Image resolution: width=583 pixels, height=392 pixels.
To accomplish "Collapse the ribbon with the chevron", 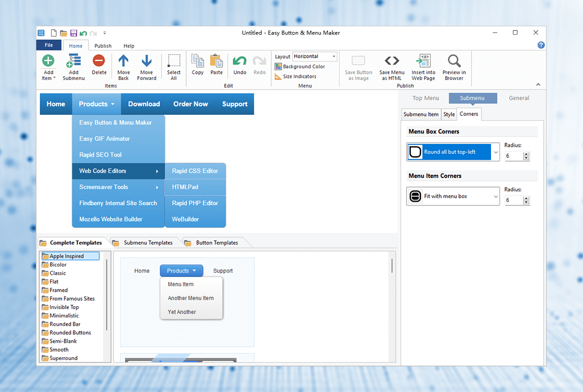I will click(x=538, y=85).
